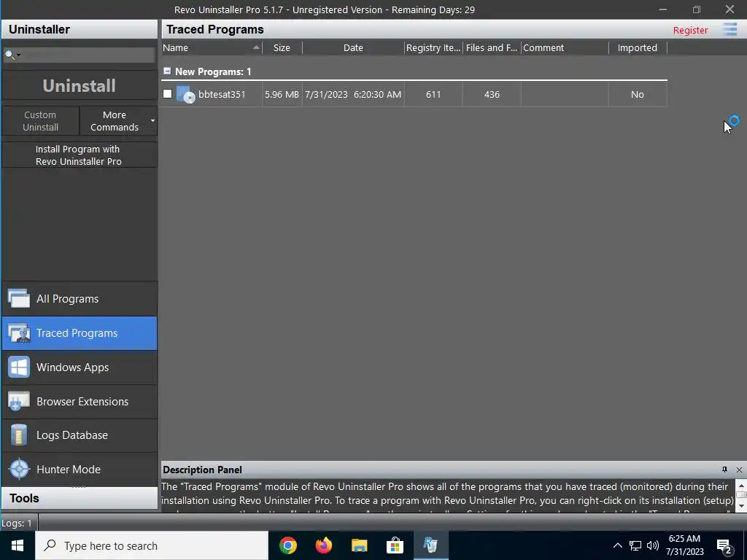The image size is (747, 560).
Task: Open Google Chrome from taskbar
Action: coord(287,545)
